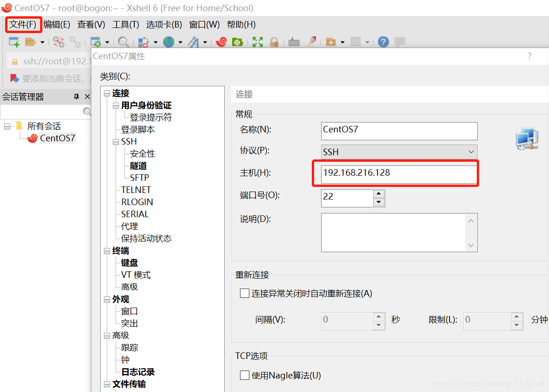Open the 文件(F) menu
This screenshot has height=392, width=549.
[x=23, y=25]
